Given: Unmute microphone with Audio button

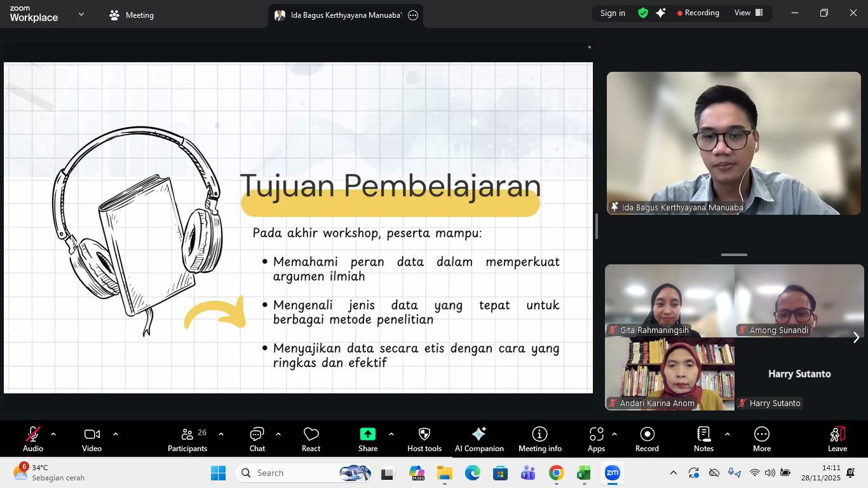Looking at the screenshot, I should pos(33,435).
